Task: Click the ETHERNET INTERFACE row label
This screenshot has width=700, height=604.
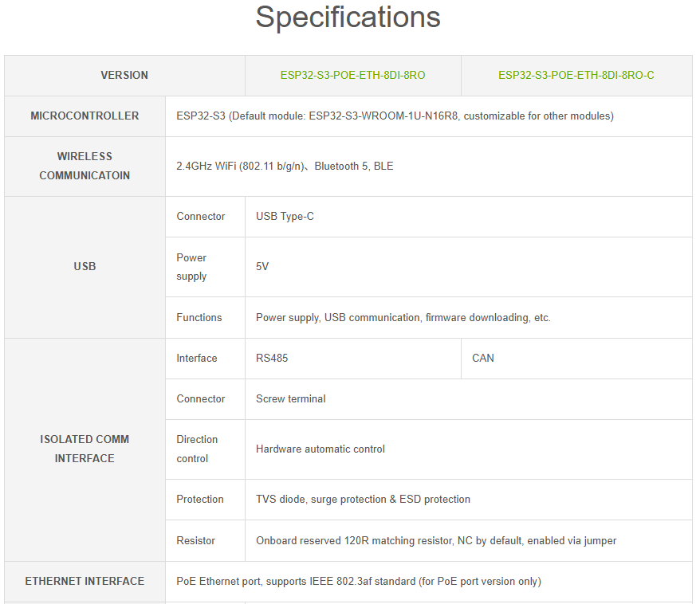Action: tap(85, 582)
